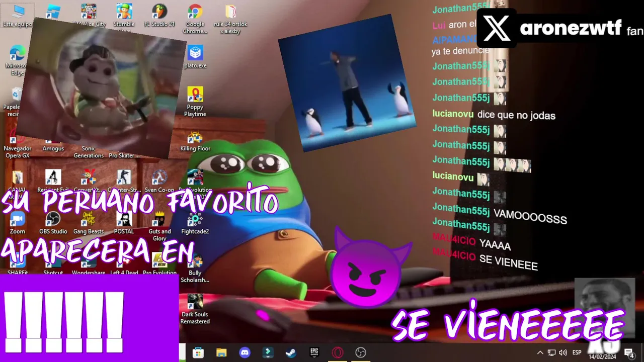
Task: Click the Amogus desktop label
Action: tap(53, 149)
